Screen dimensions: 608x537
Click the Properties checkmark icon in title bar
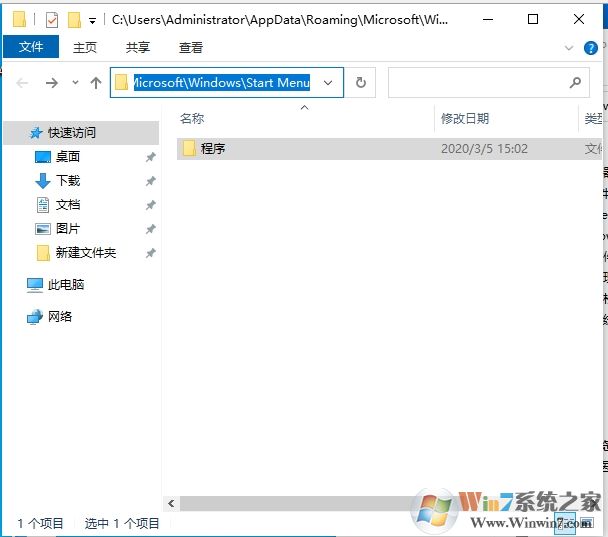coord(52,19)
